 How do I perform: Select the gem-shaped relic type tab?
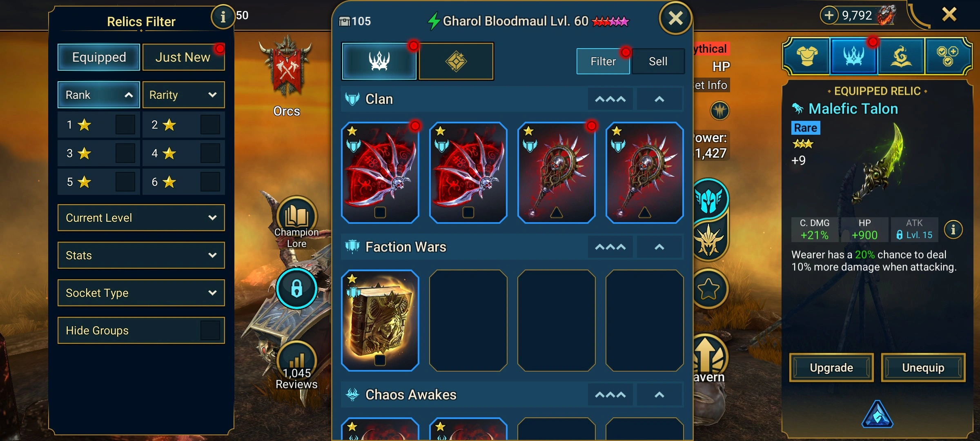click(x=456, y=61)
